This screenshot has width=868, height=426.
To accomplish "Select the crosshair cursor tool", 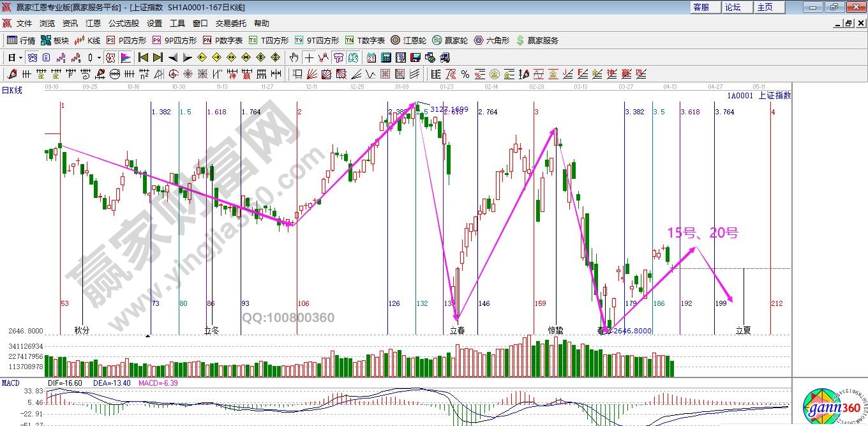I will pyautogui.click(x=309, y=57).
